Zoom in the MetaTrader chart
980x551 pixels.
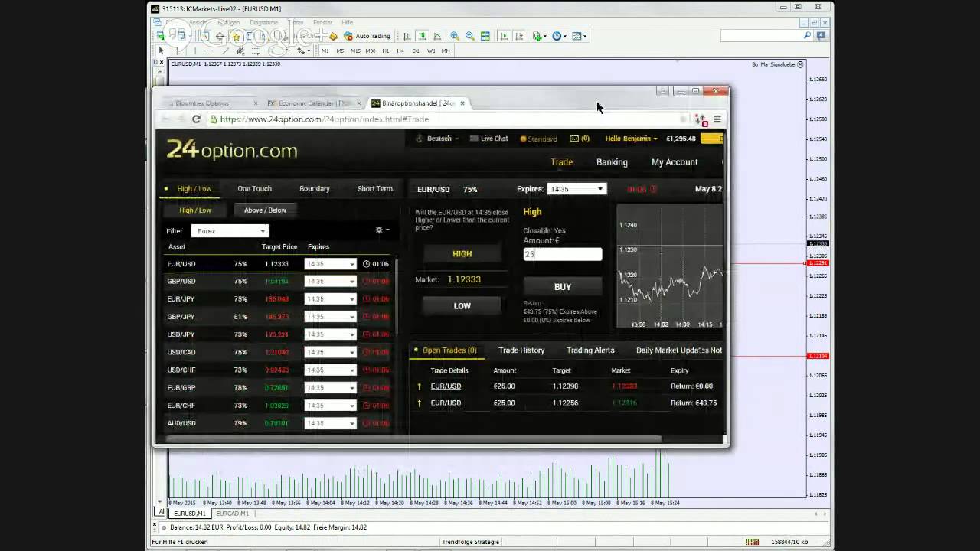(x=455, y=36)
